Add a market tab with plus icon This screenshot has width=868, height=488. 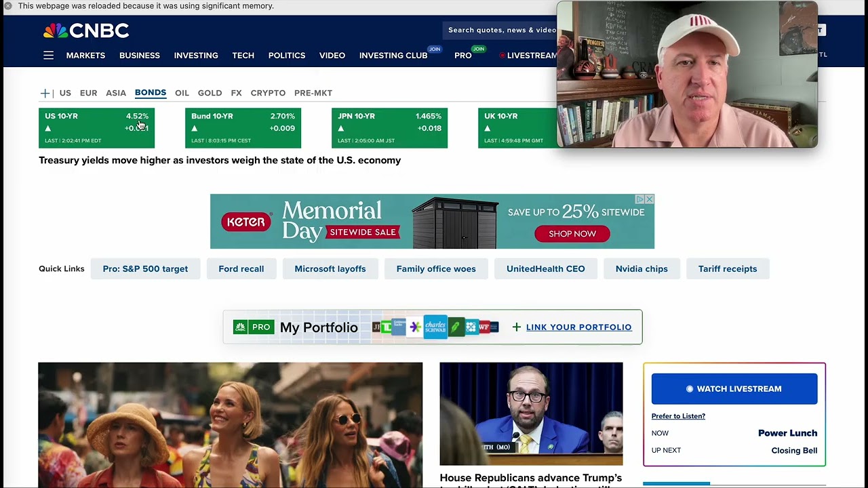(x=45, y=93)
